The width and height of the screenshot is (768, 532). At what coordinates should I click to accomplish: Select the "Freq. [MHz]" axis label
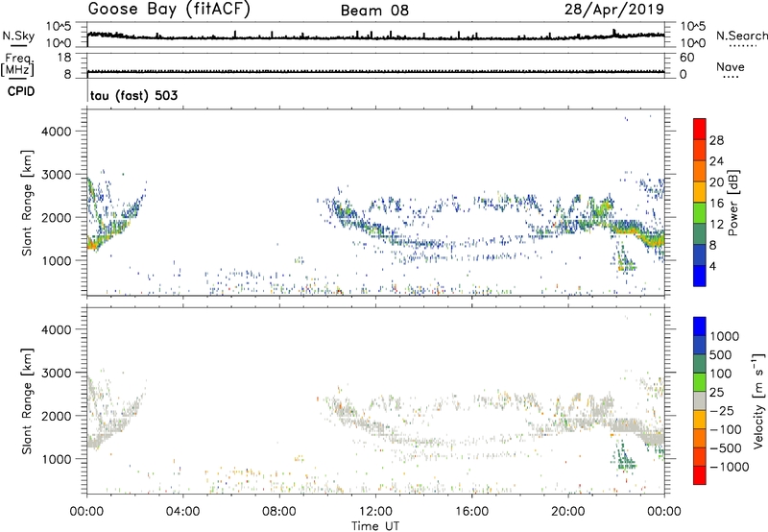tap(17, 64)
